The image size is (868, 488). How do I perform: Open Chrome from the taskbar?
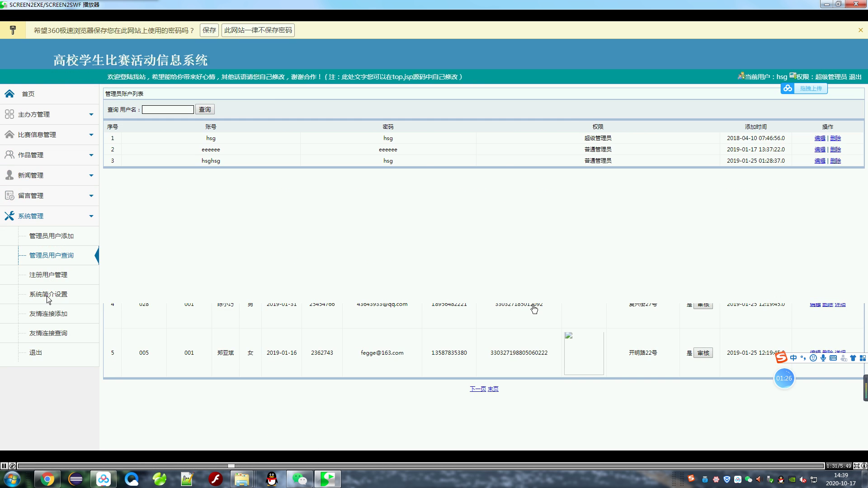coord(47,479)
